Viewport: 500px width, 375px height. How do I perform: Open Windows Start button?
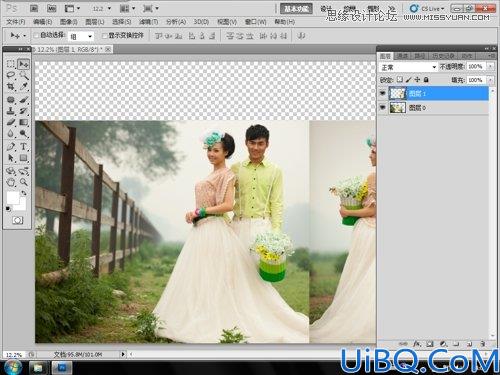coord(13,368)
